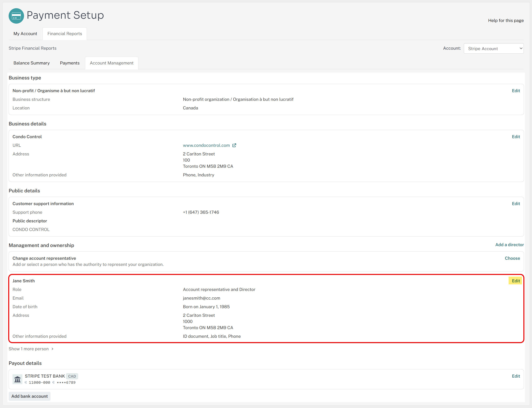Click the Public details heading
This screenshot has height=408, width=532.
[x=24, y=191]
